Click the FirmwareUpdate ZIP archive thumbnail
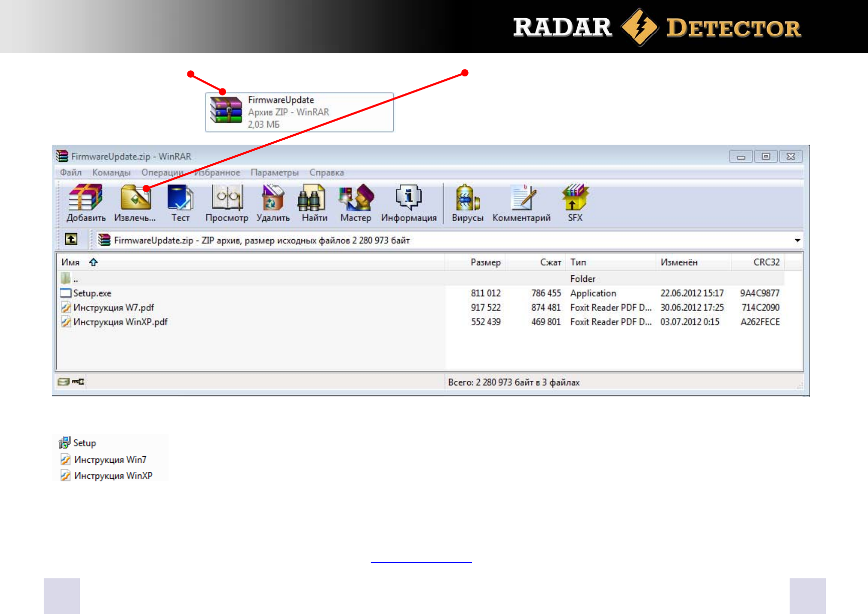The height and width of the screenshot is (614, 868). (x=226, y=111)
